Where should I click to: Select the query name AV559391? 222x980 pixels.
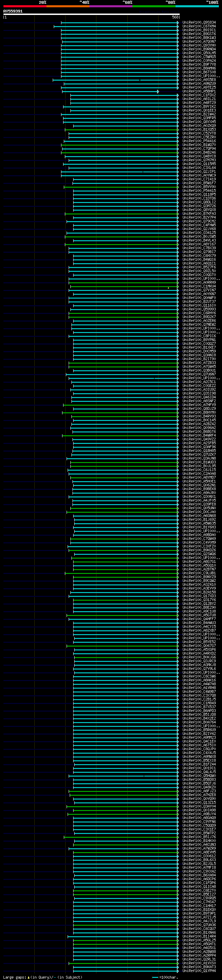13,11
